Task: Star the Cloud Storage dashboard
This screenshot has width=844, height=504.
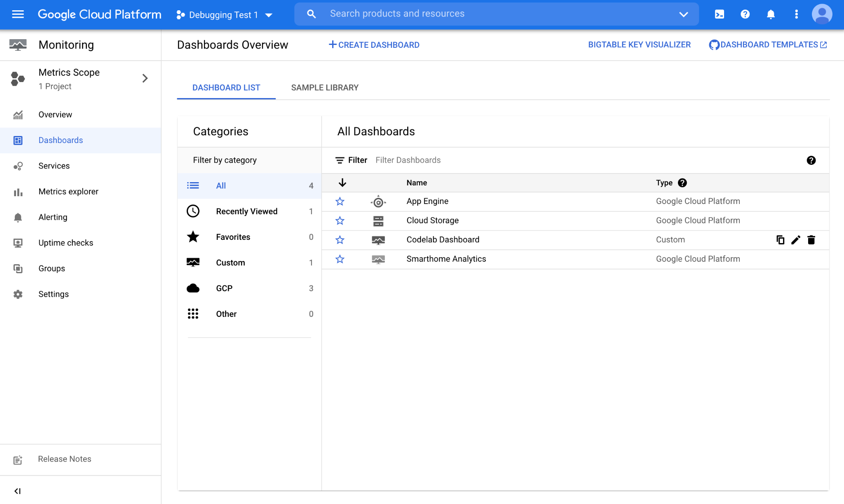Action: (x=340, y=221)
